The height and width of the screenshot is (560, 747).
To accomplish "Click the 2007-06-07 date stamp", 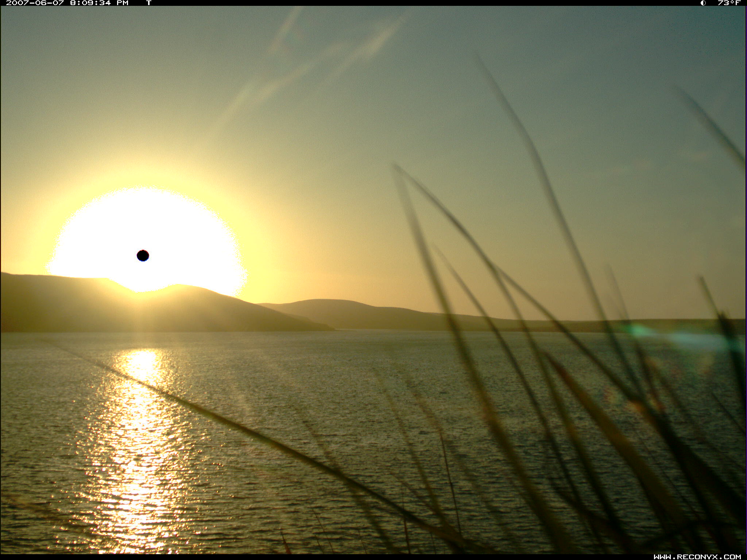I will coord(35,3).
